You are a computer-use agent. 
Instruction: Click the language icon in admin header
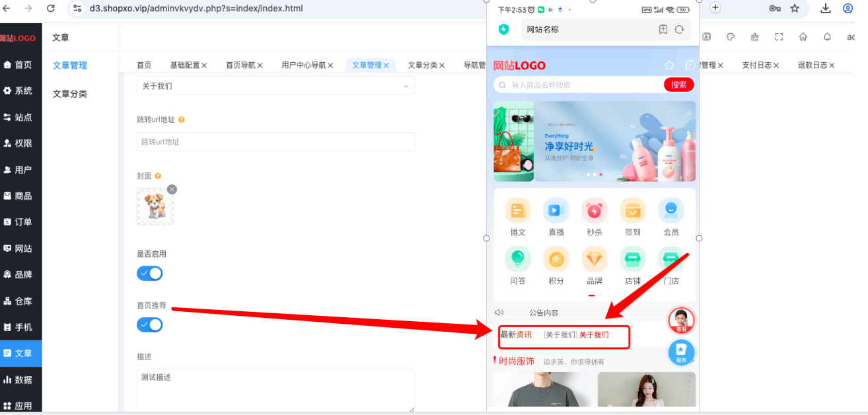pyautogui.click(x=706, y=37)
